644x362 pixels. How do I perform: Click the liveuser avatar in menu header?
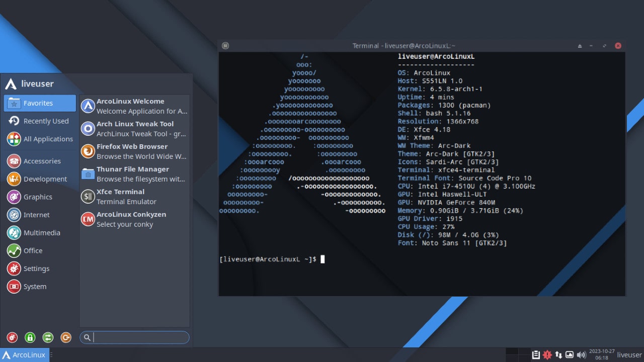click(x=11, y=83)
